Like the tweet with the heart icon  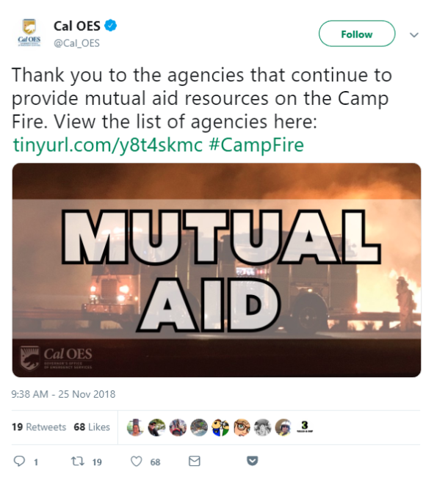[x=137, y=461]
